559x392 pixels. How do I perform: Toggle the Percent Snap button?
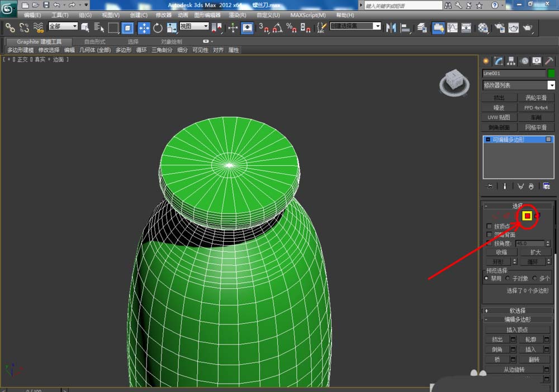(x=291, y=27)
